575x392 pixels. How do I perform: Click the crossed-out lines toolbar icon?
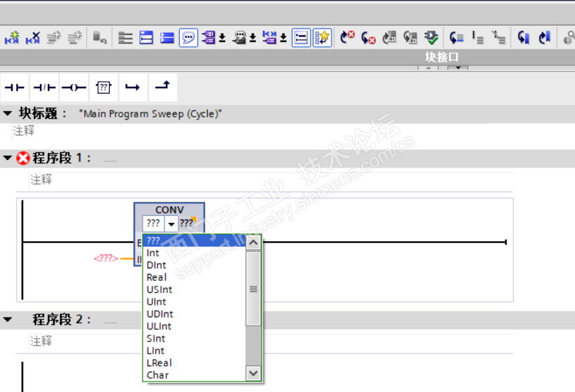pyautogui.click(x=499, y=38)
